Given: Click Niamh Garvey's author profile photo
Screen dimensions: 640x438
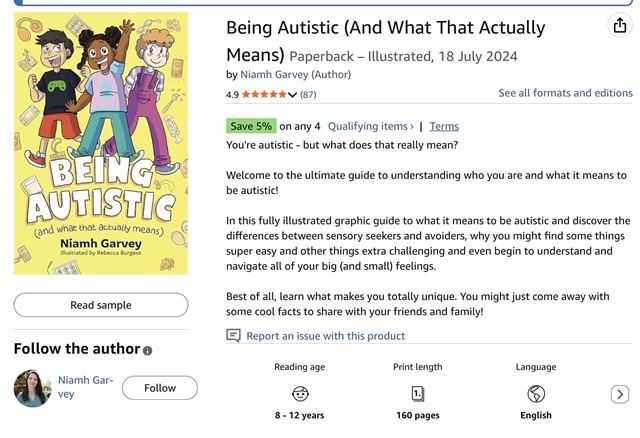Looking at the screenshot, I should pyautogui.click(x=32, y=388).
